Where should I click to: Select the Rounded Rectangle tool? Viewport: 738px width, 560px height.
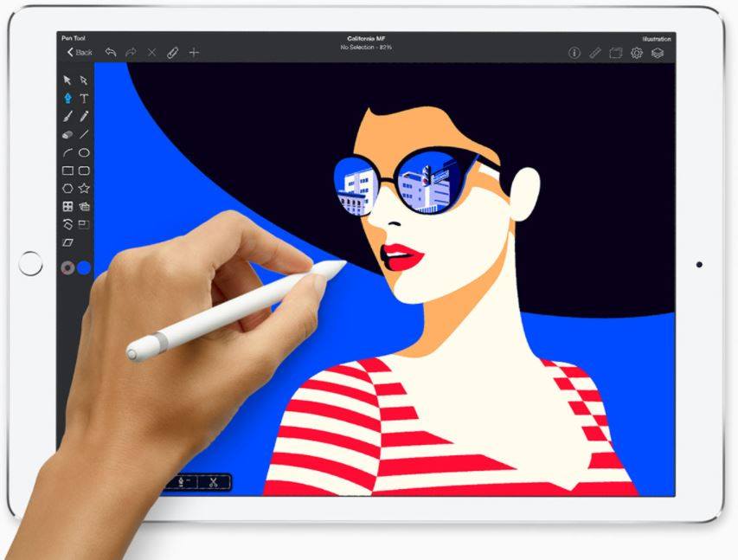(x=84, y=171)
